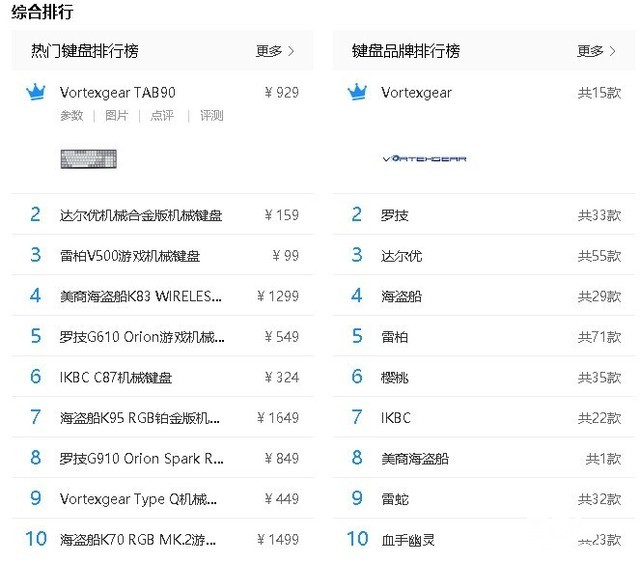Open 海盗船K70 RGB MK.2游 listing
640x563 pixels.
point(138,540)
